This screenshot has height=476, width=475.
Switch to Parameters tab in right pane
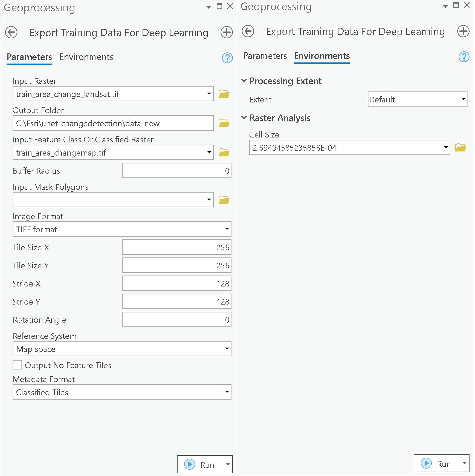265,56
